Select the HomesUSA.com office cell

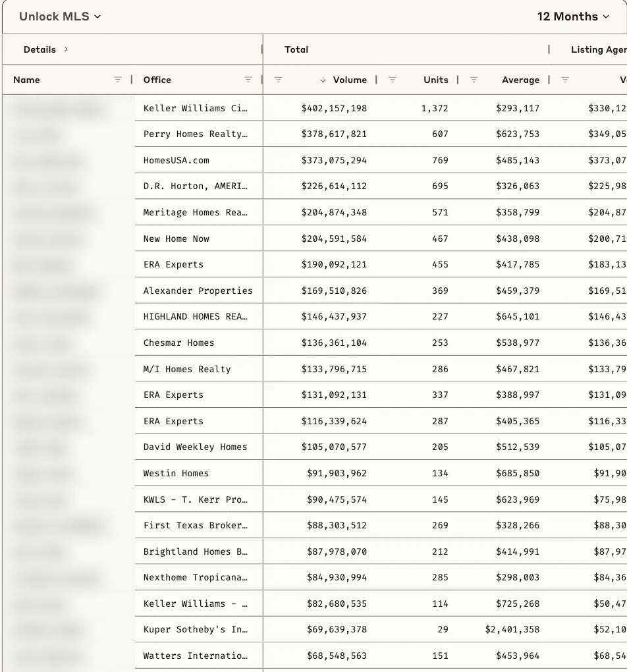[x=199, y=160]
